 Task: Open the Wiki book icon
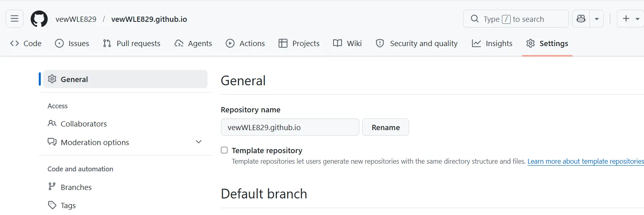(338, 43)
